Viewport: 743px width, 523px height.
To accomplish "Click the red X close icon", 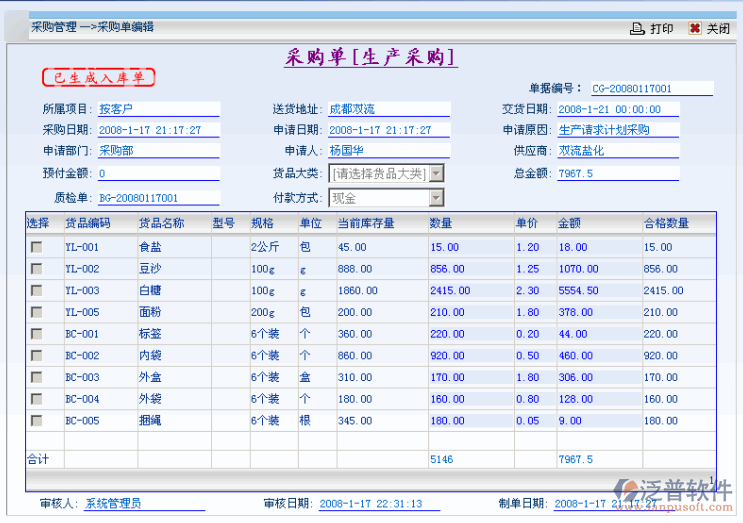I will click(x=695, y=29).
